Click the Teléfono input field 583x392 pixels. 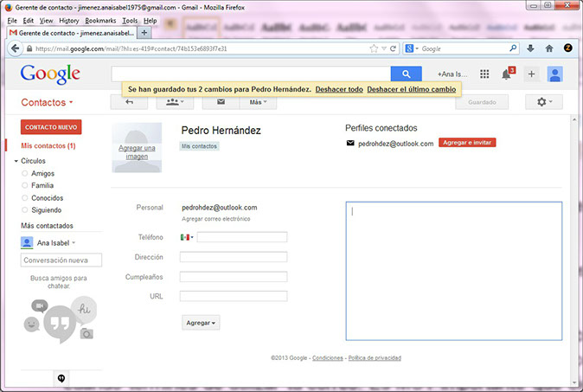coord(242,237)
